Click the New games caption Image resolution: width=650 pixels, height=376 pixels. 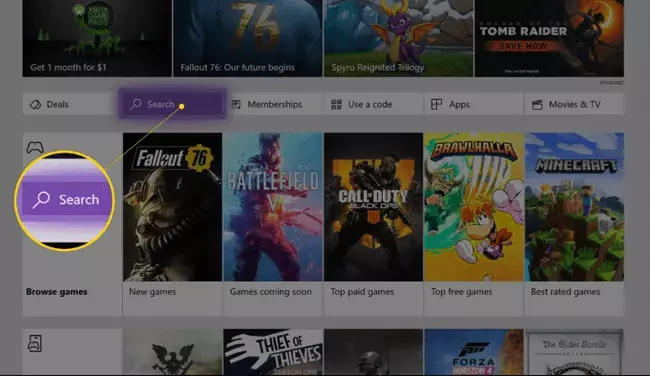click(x=153, y=291)
